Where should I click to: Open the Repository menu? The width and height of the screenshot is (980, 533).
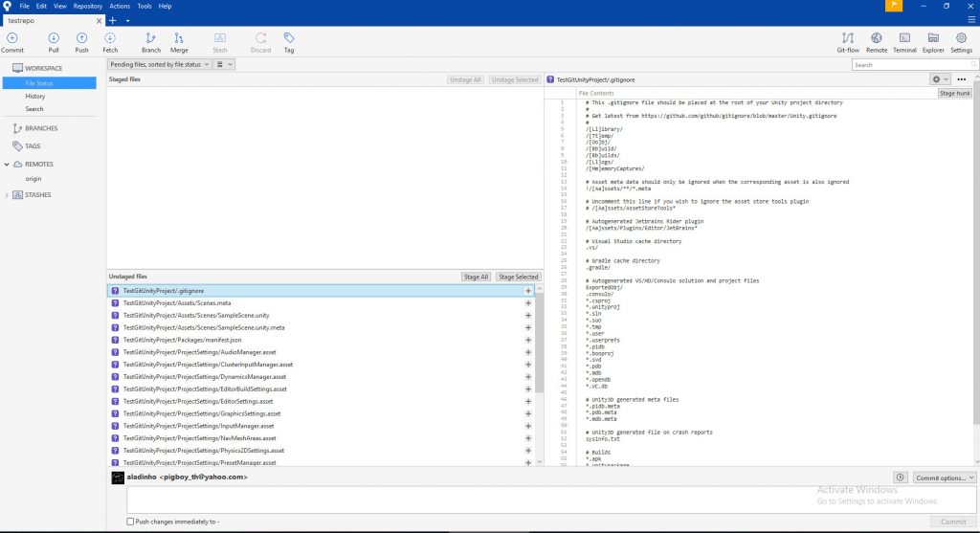point(87,7)
